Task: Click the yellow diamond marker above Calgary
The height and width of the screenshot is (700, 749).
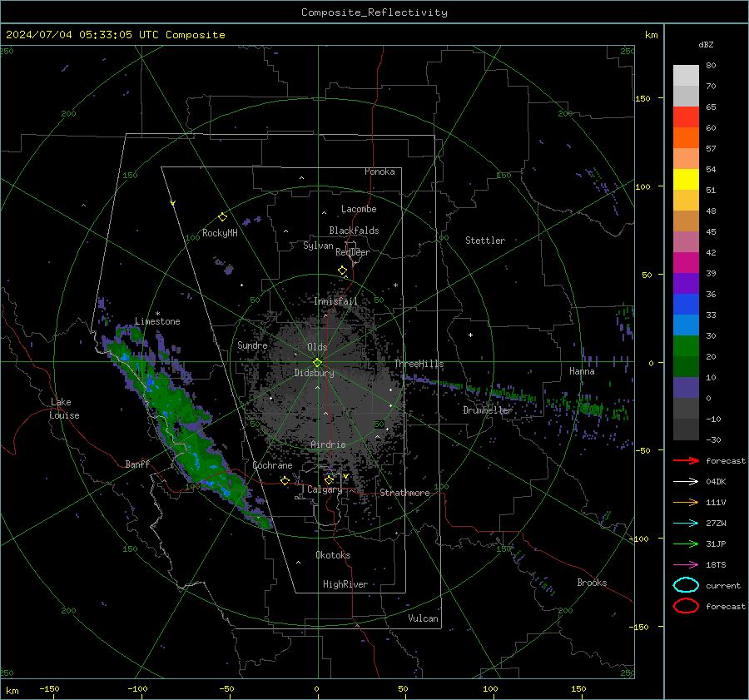Action: [x=329, y=479]
